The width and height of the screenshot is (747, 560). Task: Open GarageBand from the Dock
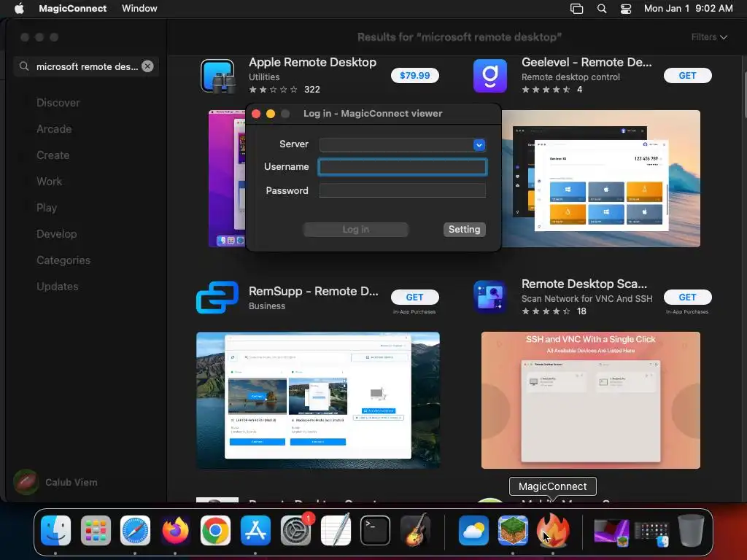click(415, 530)
